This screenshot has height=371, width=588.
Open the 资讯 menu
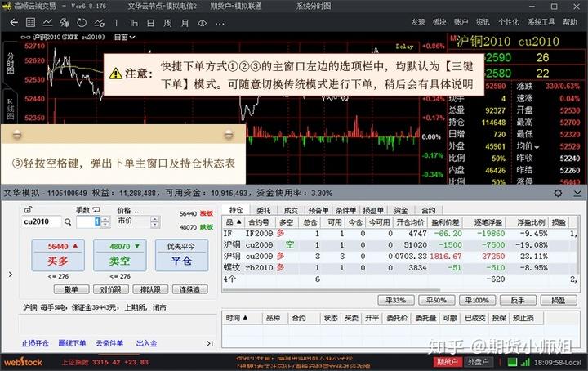coord(483,22)
